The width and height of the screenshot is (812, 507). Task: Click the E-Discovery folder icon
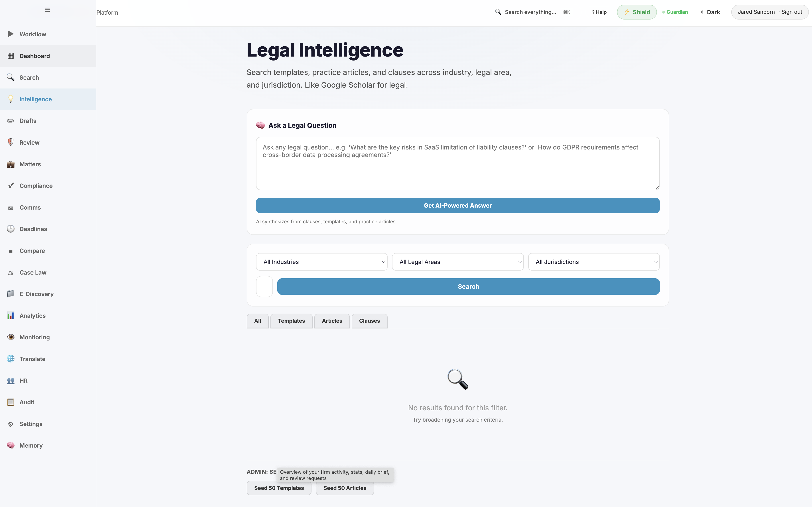pyautogui.click(x=10, y=294)
